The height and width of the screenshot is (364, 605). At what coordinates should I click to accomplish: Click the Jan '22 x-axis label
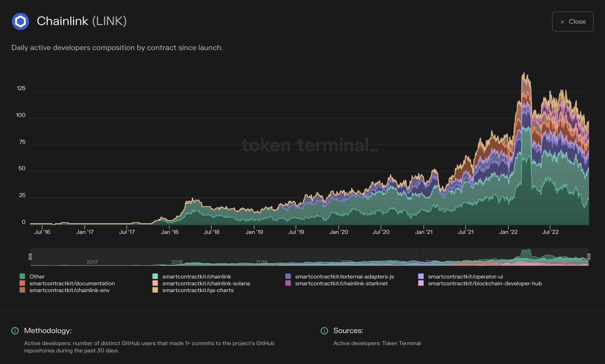[508, 232]
